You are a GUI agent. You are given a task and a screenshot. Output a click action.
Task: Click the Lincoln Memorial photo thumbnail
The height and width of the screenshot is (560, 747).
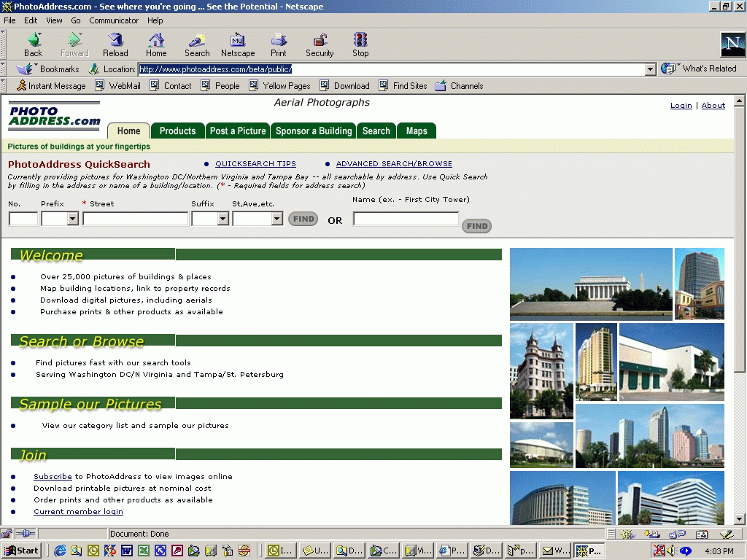[x=591, y=284]
